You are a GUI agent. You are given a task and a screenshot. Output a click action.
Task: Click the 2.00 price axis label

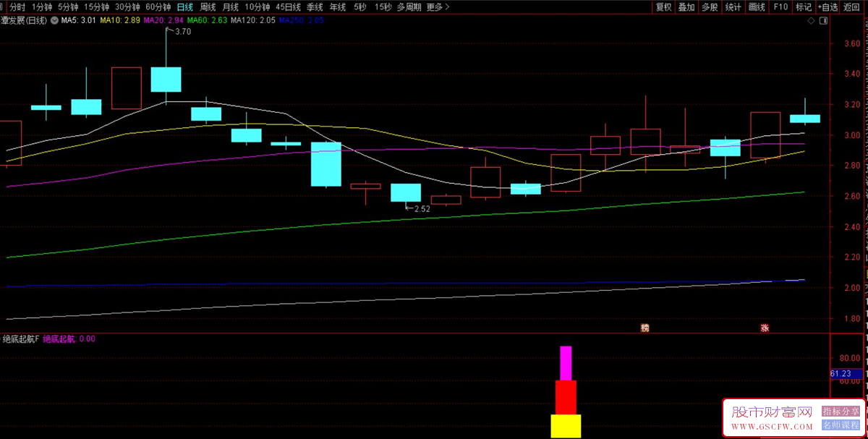[851, 288]
